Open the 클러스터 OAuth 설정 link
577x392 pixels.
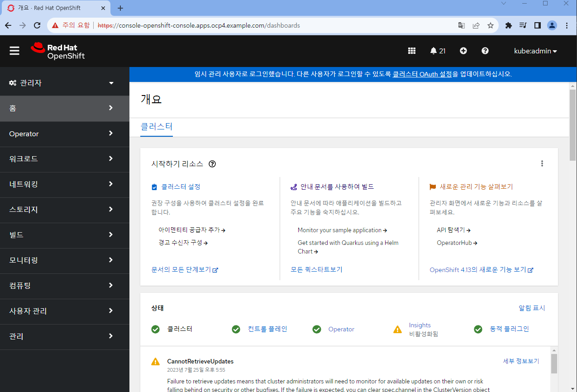(422, 74)
